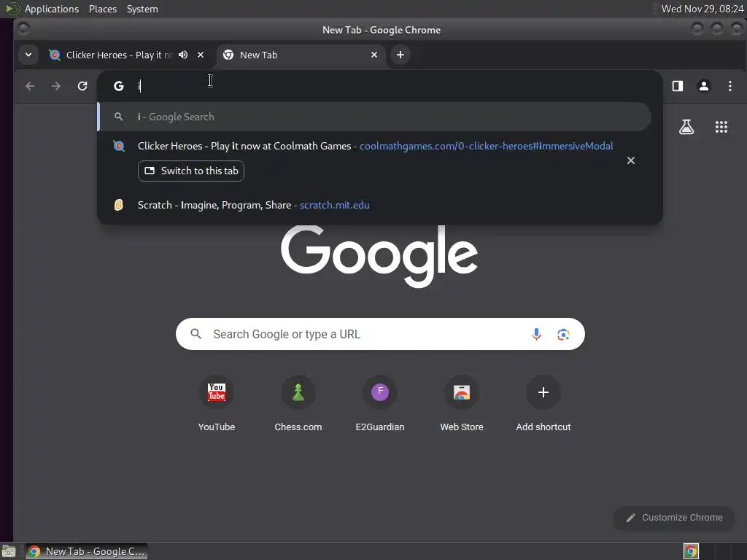Open the Web Store shortcut
The height and width of the screenshot is (560, 747).
(462, 404)
